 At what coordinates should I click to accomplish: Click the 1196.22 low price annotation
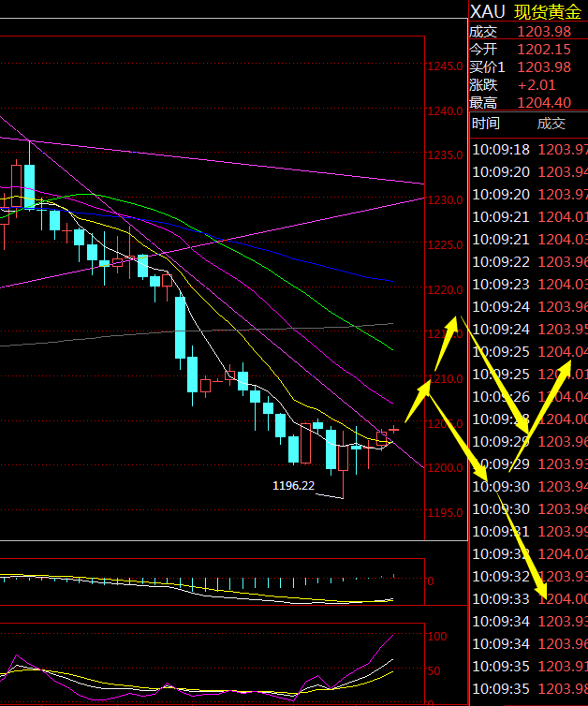[294, 485]
